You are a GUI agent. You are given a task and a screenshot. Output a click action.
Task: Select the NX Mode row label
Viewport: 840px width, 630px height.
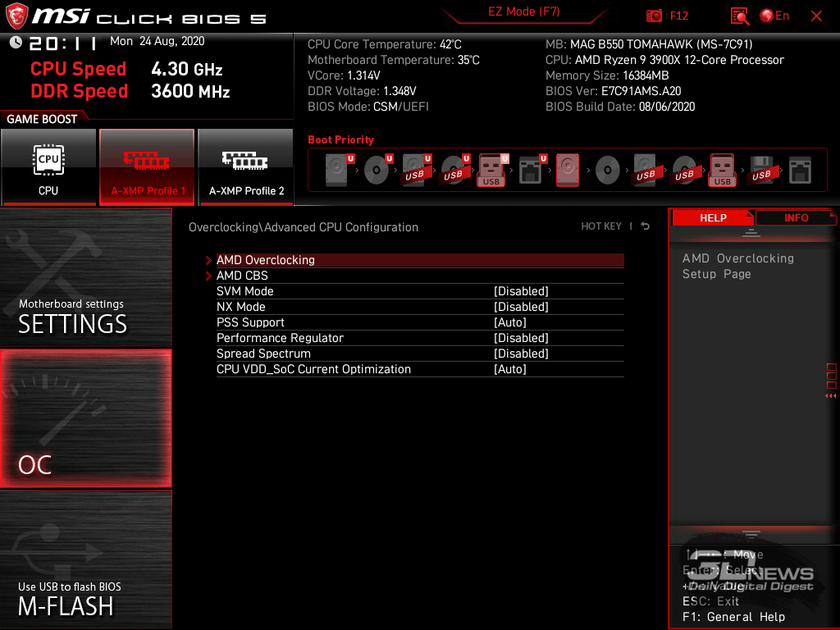click(x=240, y=307)
